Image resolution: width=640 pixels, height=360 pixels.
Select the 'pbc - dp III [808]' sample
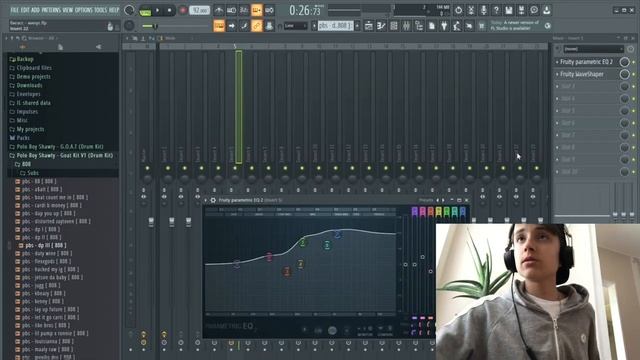45,245
